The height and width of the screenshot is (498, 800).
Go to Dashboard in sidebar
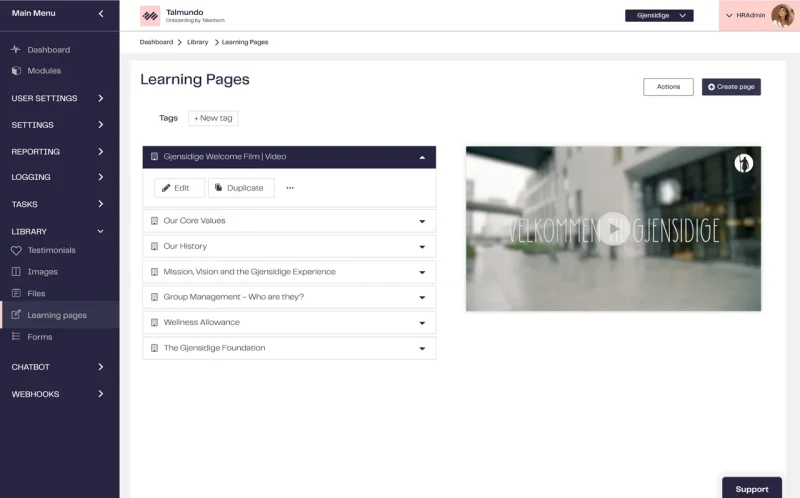(48, 49)
